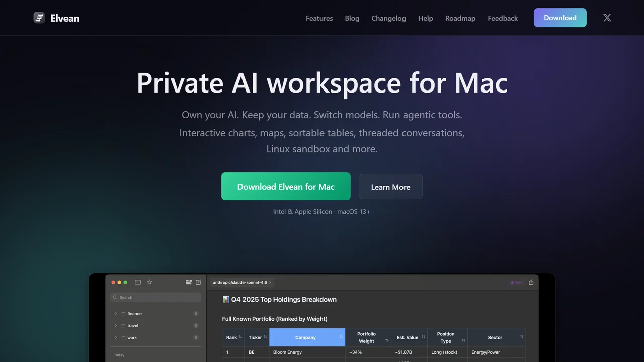Sort by Sector column arrows
The image size is (644, 362).
pyautogui.click(x=522, y=337)
